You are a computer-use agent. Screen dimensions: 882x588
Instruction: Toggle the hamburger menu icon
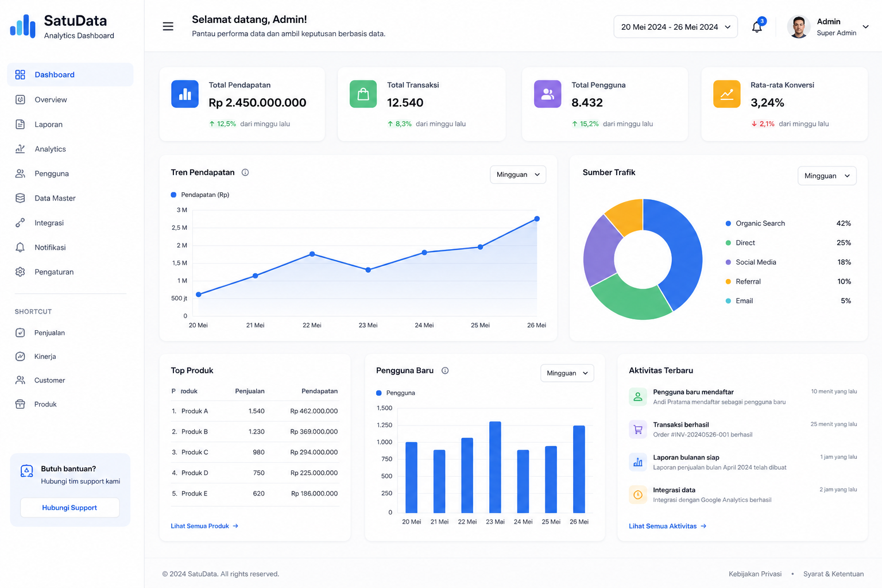168,26
